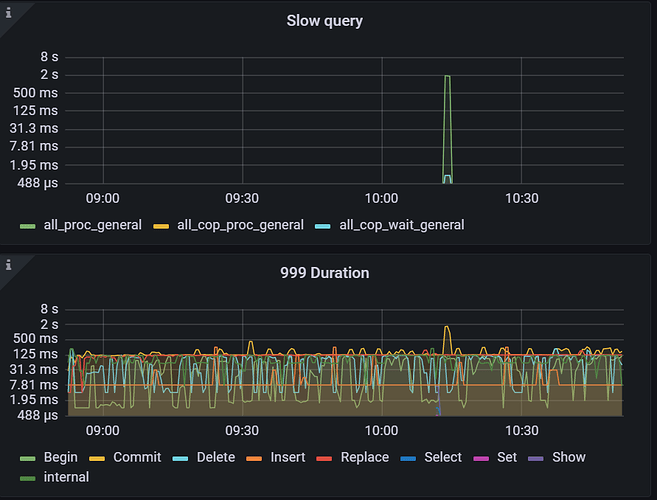Toggle the all_proc_general legend series
The height and width of the screenshot is (500, 657).
pos(92,225)
